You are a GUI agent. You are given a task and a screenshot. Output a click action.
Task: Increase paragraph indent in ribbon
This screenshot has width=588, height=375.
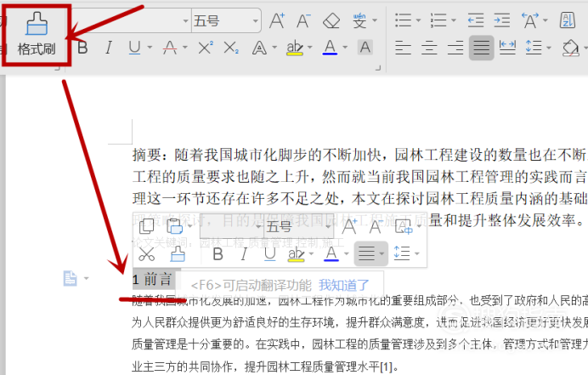502,20
